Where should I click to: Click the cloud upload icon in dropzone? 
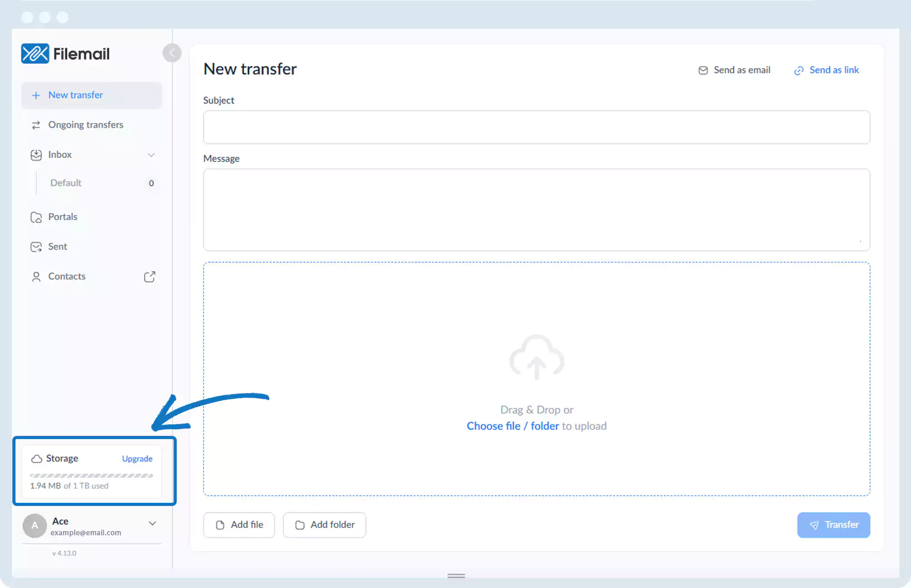(537, 358)
